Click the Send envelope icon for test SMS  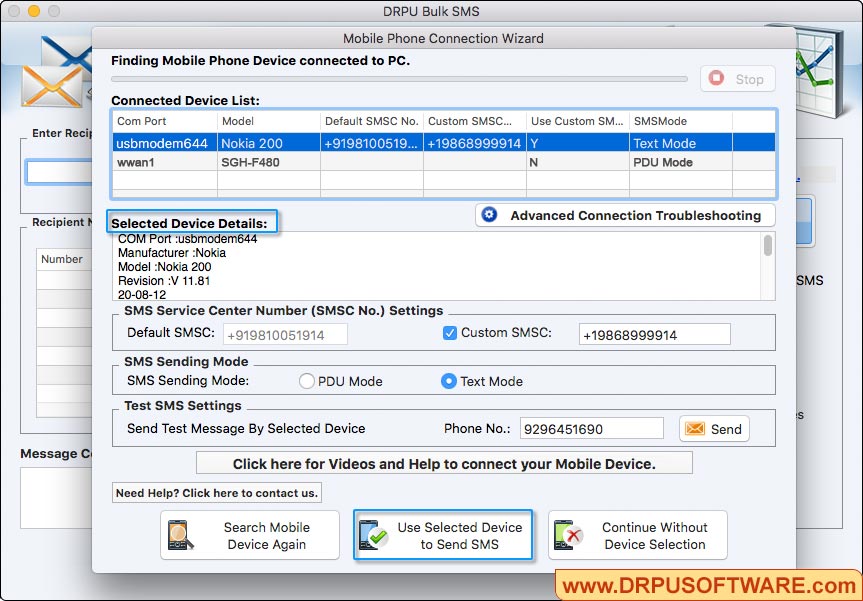click(x=695, y=428)
